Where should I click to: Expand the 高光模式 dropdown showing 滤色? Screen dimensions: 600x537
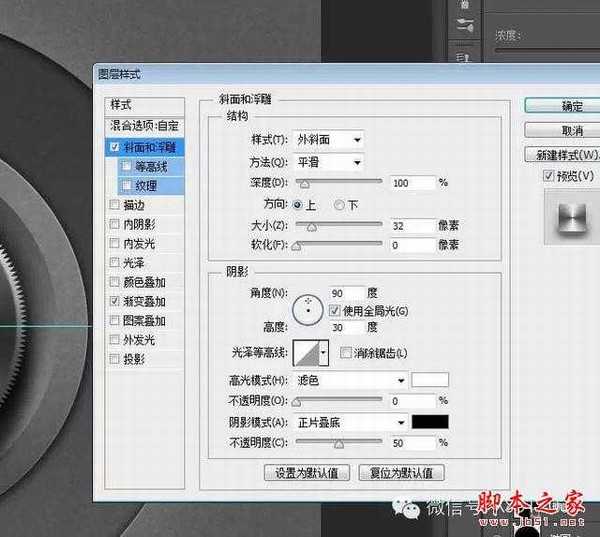pyautogui.click(x=351, y=380)
